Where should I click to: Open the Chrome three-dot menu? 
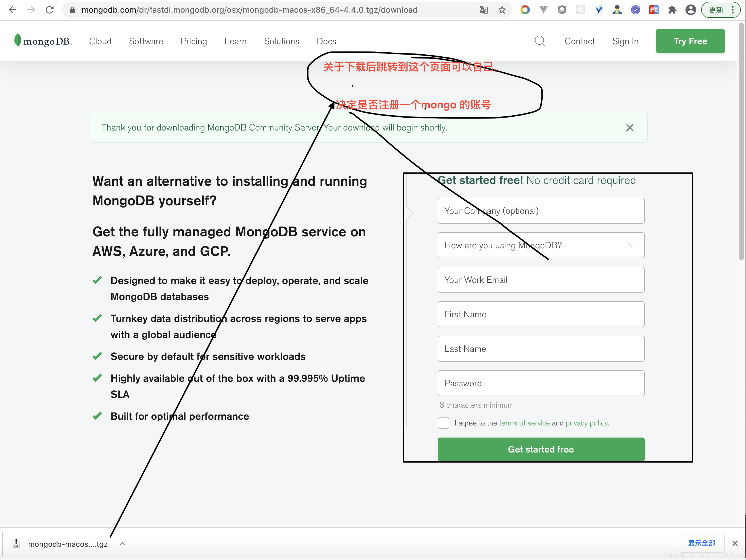732,10
